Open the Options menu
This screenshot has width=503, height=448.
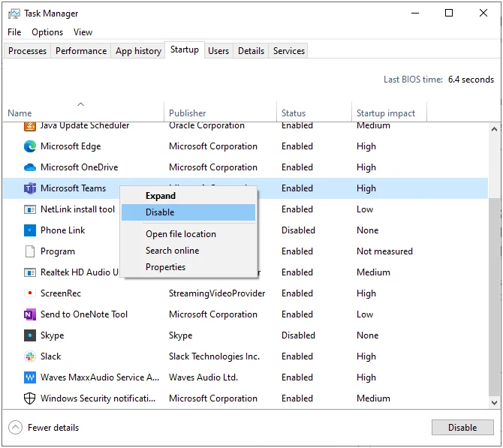(47, 32)
